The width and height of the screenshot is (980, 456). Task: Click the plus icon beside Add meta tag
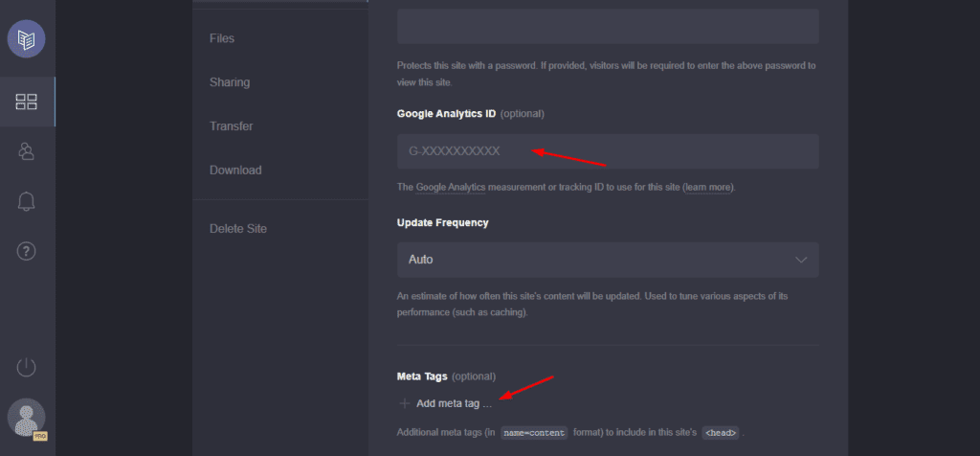coord(404,403)
